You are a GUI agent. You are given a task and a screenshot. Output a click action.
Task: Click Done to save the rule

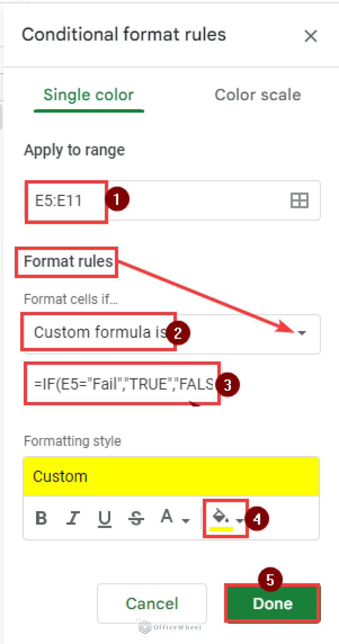pyautogui.click(x=272, y=603)
